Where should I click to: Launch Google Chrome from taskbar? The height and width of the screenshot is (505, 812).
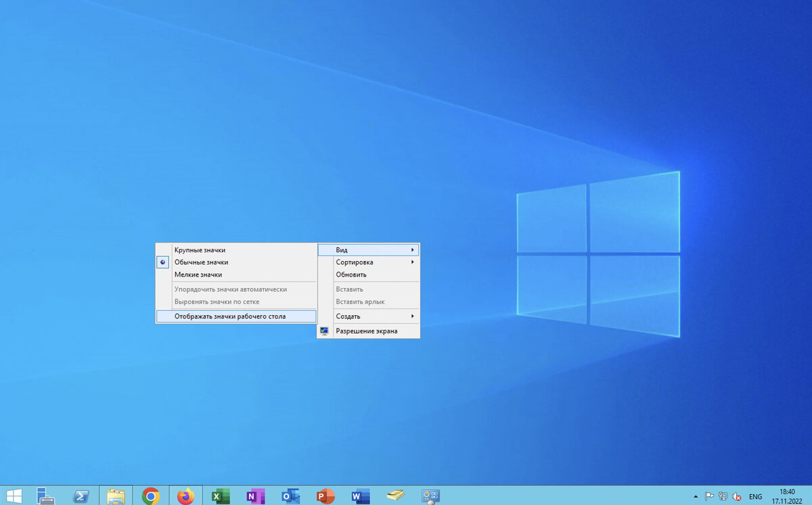(x=151, y=496)
